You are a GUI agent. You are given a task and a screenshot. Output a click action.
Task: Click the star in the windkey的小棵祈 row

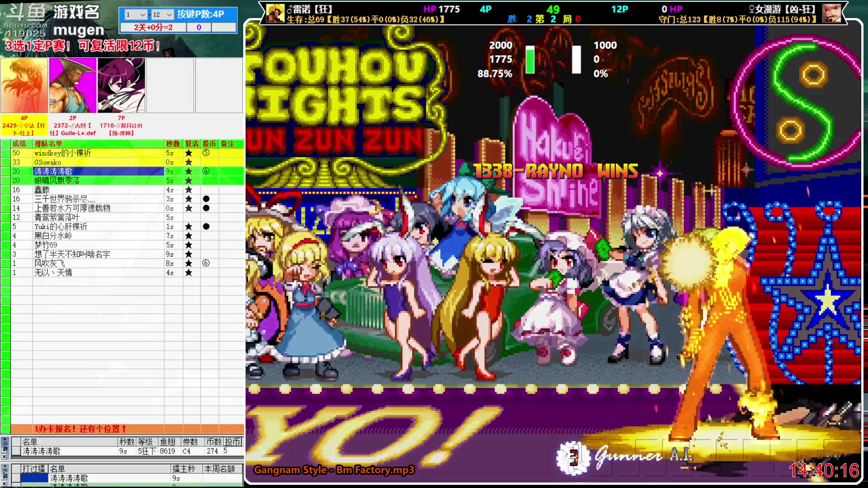189,153
